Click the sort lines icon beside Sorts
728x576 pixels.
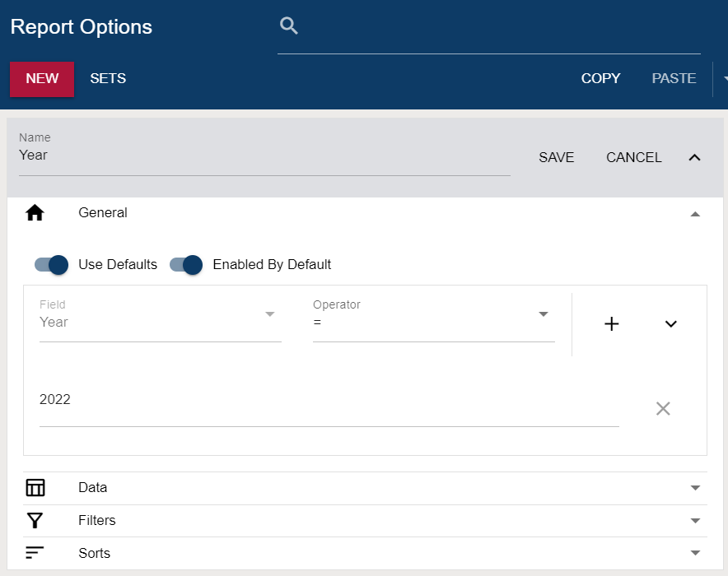tap(35, 553)
